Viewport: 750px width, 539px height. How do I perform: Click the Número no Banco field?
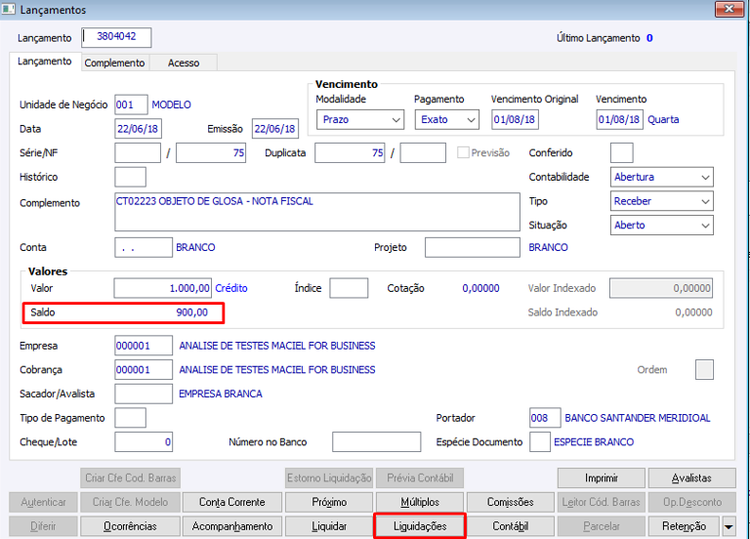point(376,442)
